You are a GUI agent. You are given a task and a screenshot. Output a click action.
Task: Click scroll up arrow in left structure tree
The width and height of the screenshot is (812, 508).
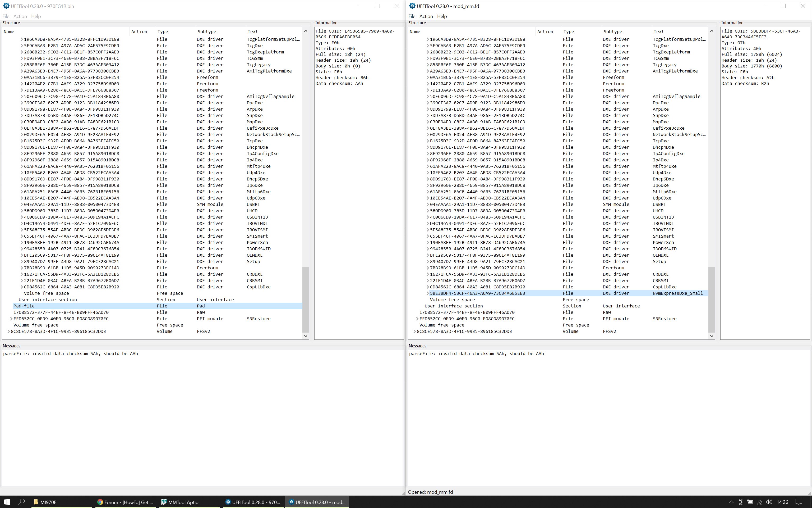coord(305,31)
